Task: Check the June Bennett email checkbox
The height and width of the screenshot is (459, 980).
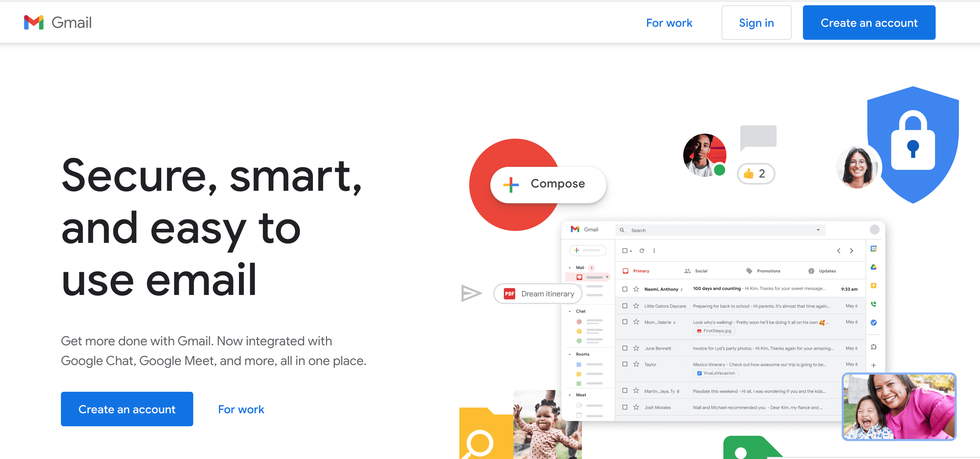Action: [x=625, y=348]
